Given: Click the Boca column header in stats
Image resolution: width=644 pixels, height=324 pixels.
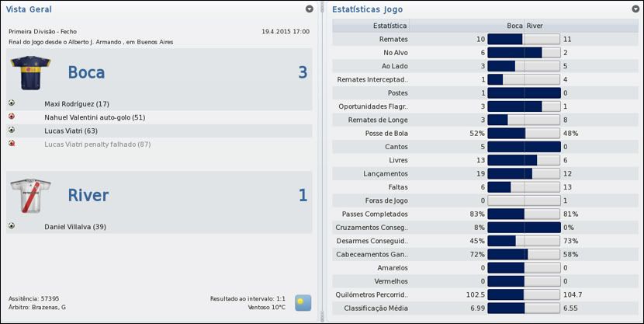Looking at the screenshot, I should (x=514, y=26).
